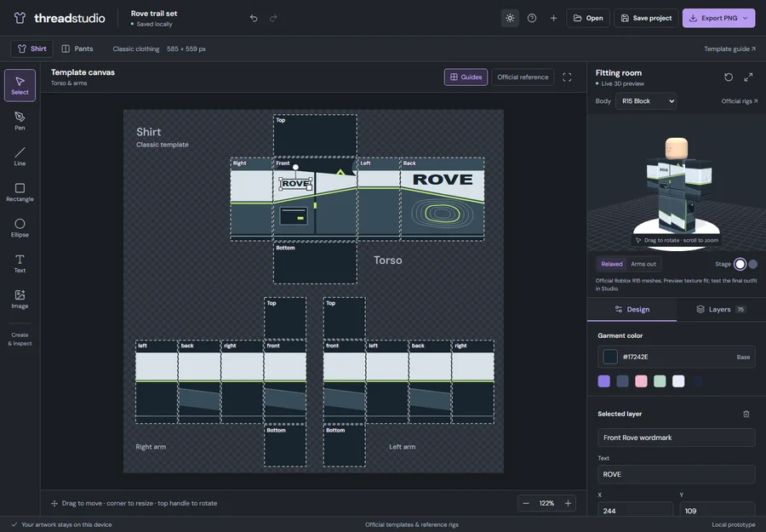
Task: Select the Select tool in toolbar
Action: click(20, 85)
